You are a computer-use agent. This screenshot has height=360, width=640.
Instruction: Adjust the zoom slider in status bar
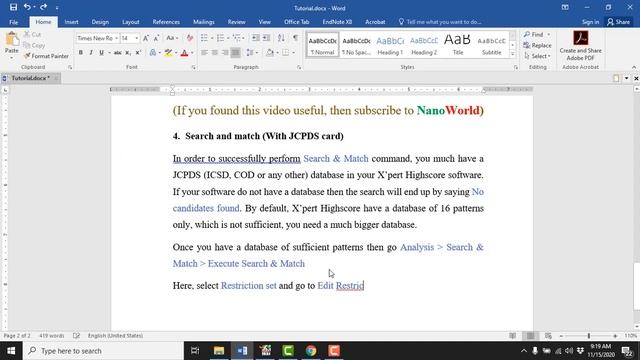click(589, 336)
